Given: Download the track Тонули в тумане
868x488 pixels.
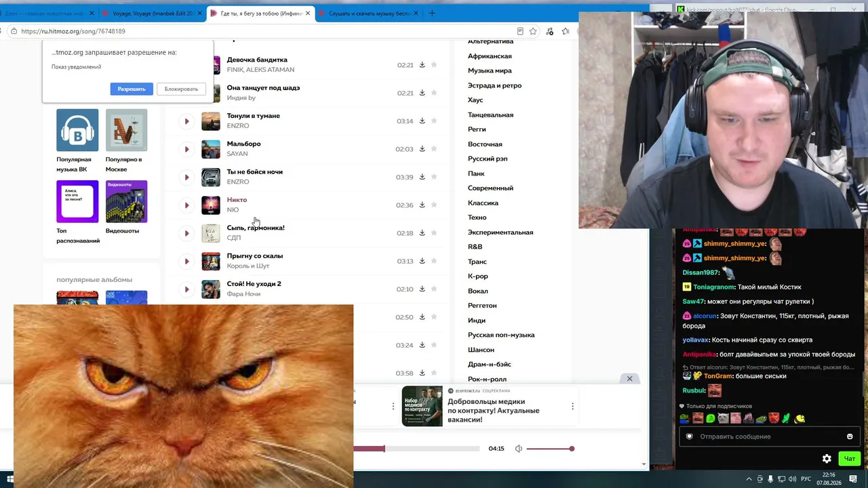Looking at the screenshot, I should click(422, 121).
